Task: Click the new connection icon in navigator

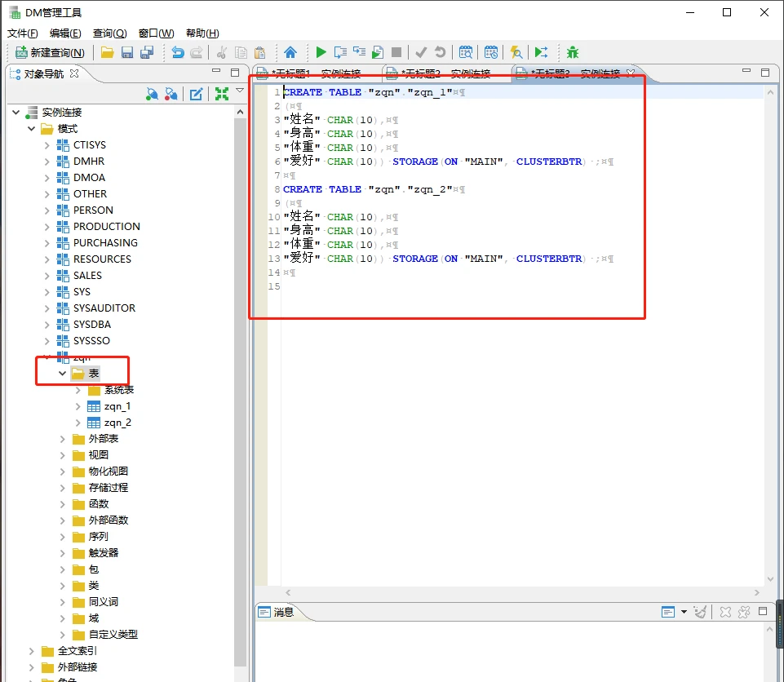Action: (152, 94)
